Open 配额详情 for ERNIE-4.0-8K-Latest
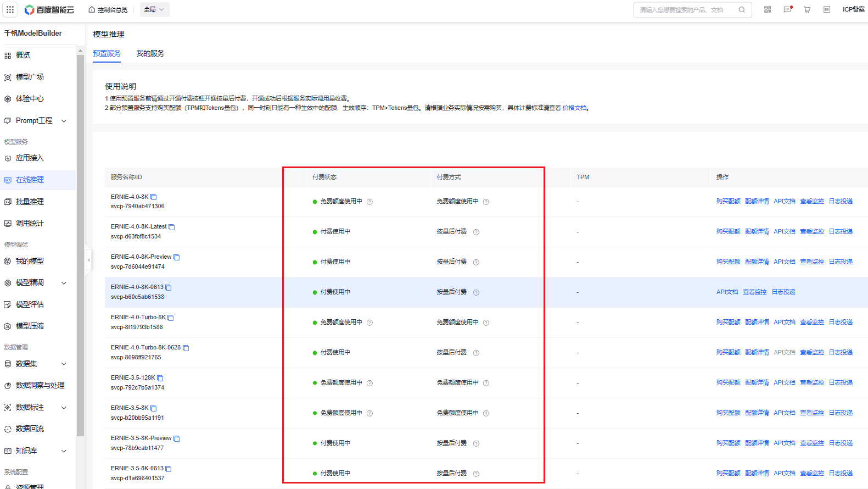Image resolution: width=868 pixels, height=489 pixels. (x=757, y=232)
